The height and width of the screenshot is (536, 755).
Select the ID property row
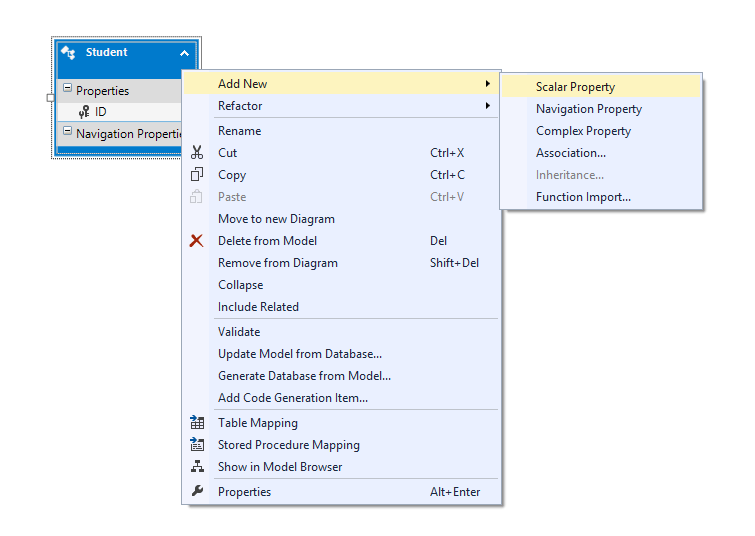[x=119, y=112]
